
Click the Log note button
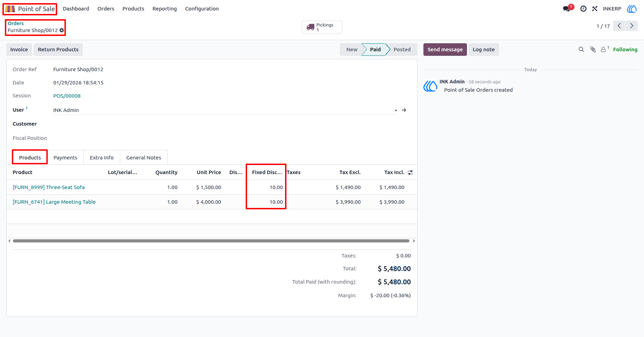click(484, 50)
